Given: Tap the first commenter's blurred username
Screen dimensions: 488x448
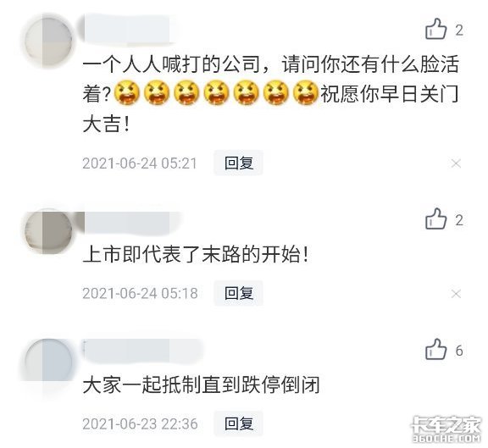Looking at the screenshot, I should pyautogui.click(x=128, y=29).
